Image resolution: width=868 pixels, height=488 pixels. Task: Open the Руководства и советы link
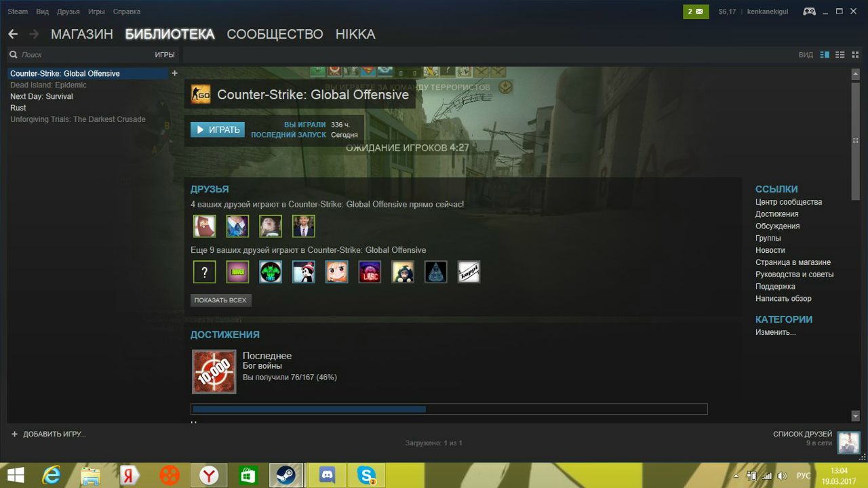795,274
